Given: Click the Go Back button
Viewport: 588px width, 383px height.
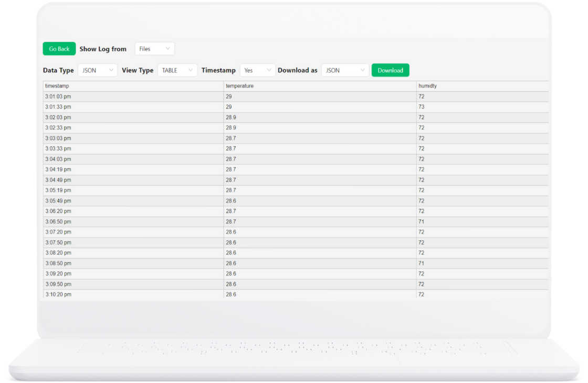Looking at the screenshot, I should (59, 49).
